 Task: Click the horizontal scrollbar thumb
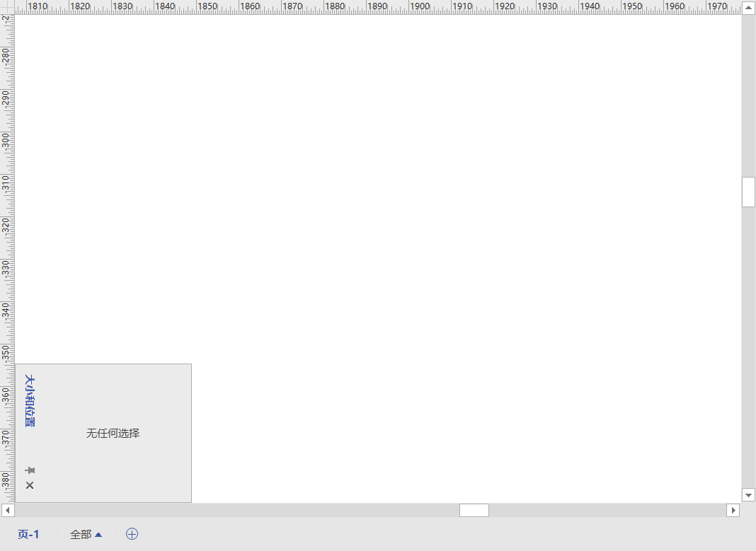474,510
